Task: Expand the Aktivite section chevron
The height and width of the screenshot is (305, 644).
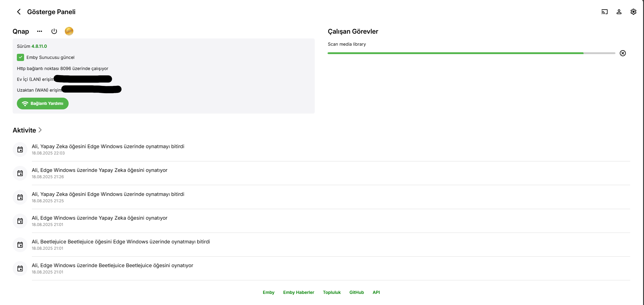Action: point(40,130)
